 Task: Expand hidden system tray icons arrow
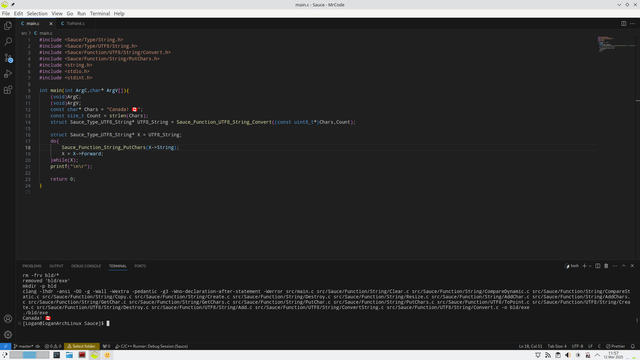pyautogui.click(x=598, y=355)
